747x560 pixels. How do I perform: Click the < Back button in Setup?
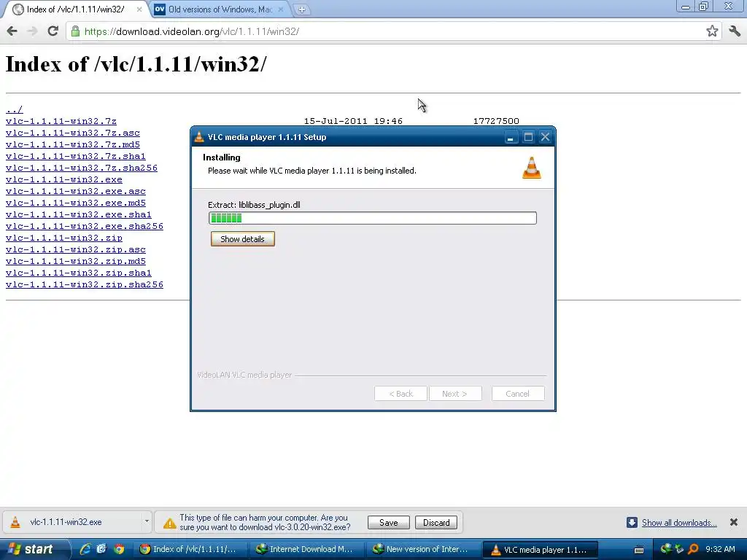click(x=400, y=394)
